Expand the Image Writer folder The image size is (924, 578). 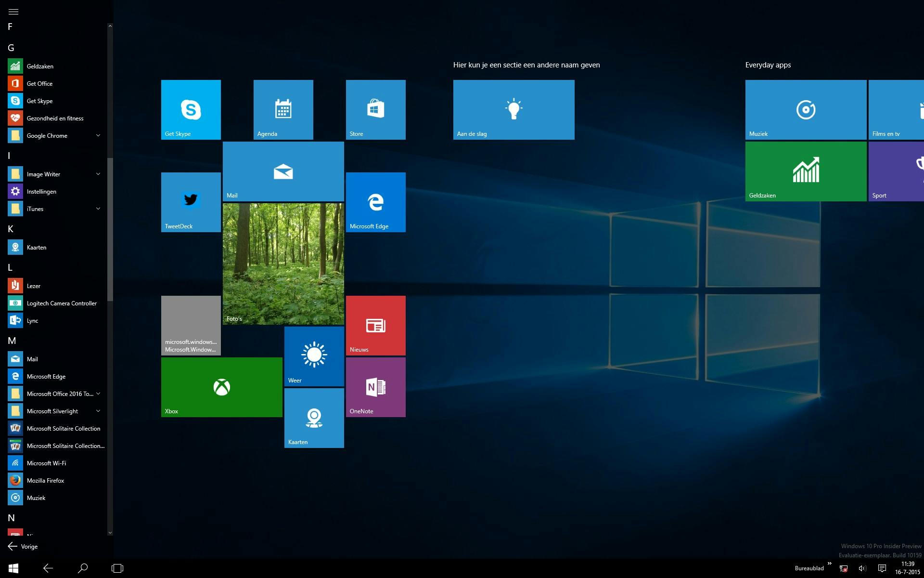coord(98,174)
